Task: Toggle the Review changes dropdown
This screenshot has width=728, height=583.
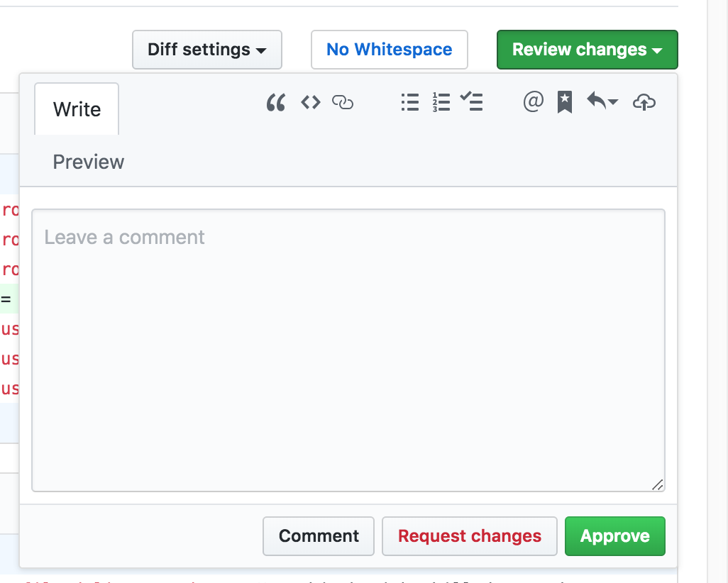Action: click(x=588, y=50)
